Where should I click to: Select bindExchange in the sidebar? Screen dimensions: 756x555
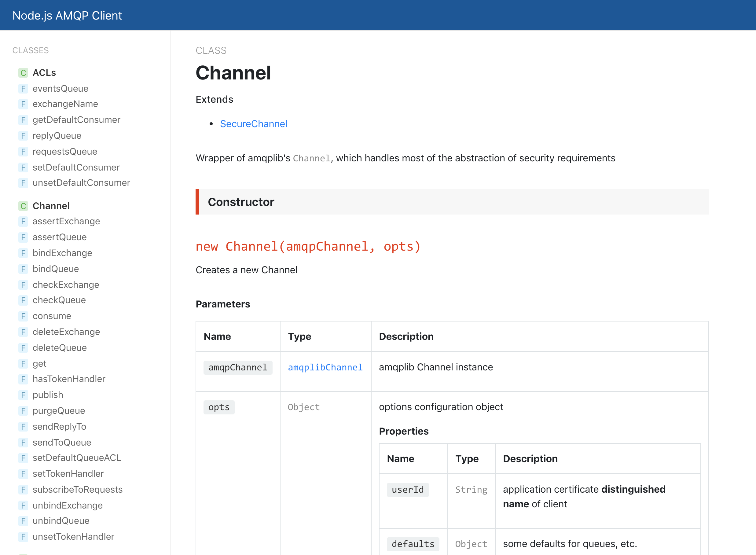tap(62, 253)
